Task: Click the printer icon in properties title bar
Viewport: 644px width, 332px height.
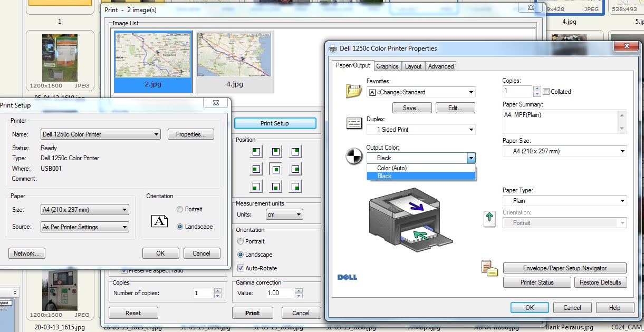Action: [x=333, y=48]
